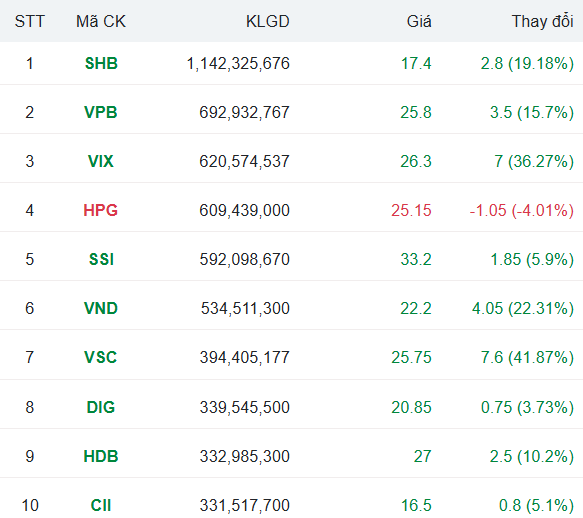Viewport: 583px width, 518px height.
Task: Click change value 2.5 (10.2%)
Action: tap(532, 457)
